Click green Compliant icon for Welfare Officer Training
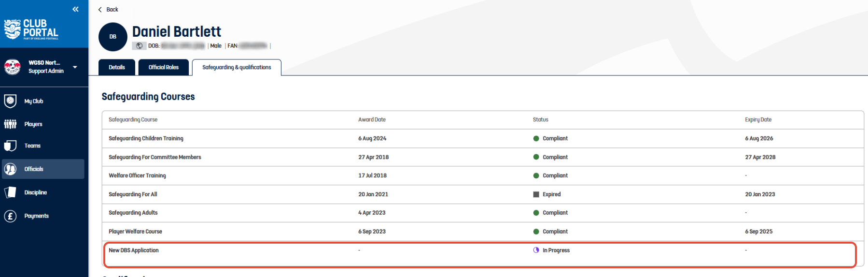The height and width of the screenshot is (277, 868). point(536,175)
